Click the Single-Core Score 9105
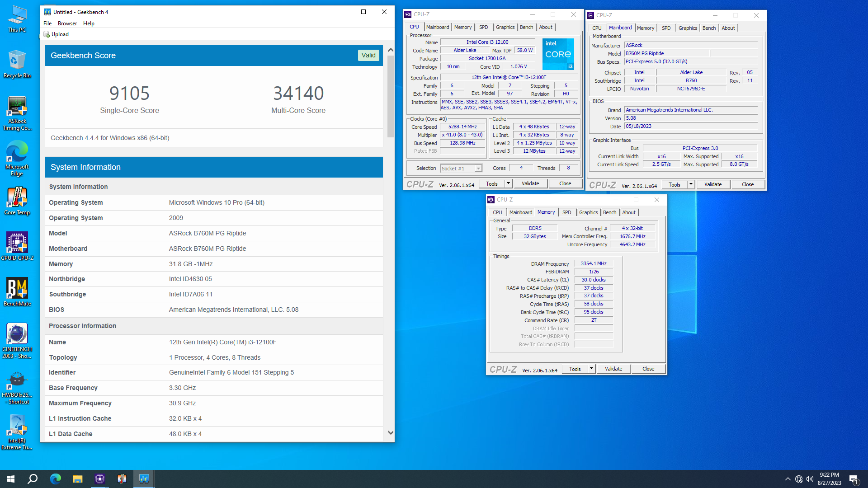The height and width of the screenshot is (488, 868). (x=129, y=94)
